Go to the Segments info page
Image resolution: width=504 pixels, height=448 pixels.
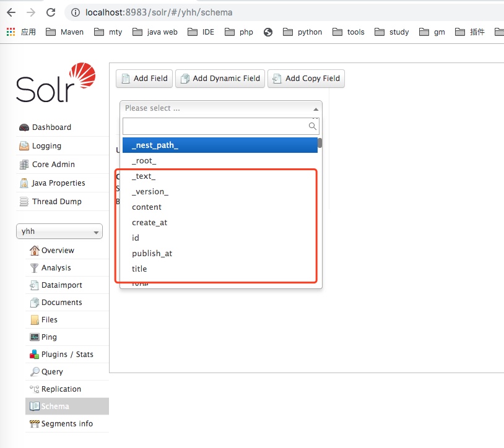pos(67,424)
